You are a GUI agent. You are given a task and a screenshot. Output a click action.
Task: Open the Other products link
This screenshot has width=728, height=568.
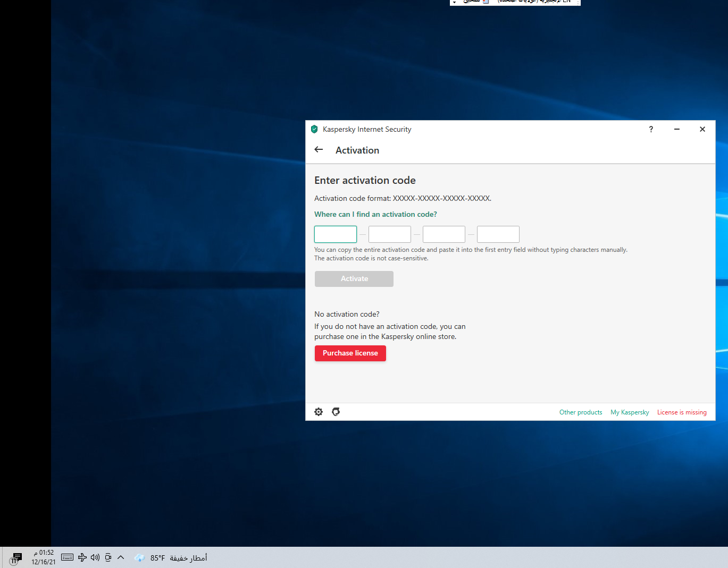(x=581, y=412)
